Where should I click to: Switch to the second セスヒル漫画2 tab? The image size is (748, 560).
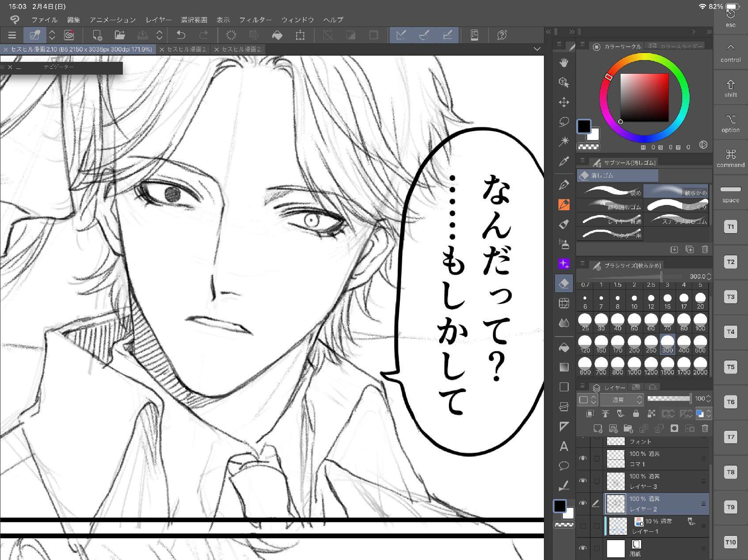click(186, 49)
